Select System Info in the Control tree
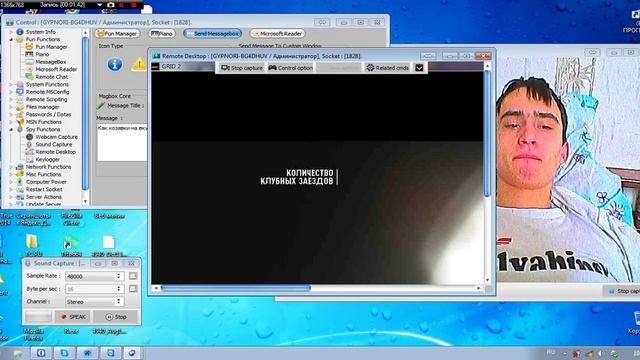The image size is (640, 360). (x=40, y=32)
